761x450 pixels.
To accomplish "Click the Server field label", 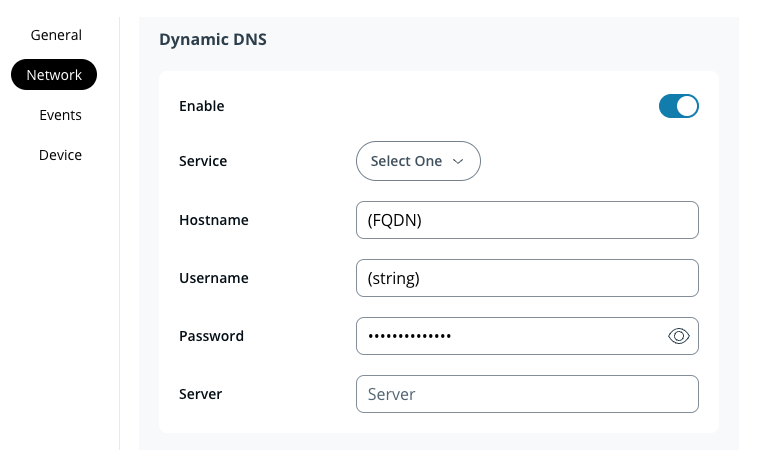I will 200,394.
